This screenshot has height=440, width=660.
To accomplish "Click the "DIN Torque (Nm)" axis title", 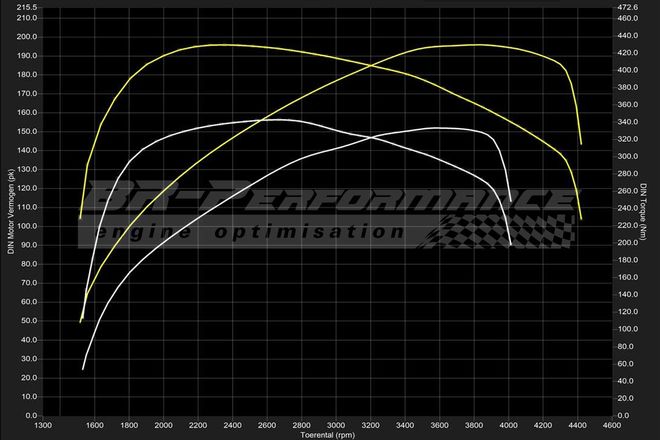I will [x=643, y=212].
